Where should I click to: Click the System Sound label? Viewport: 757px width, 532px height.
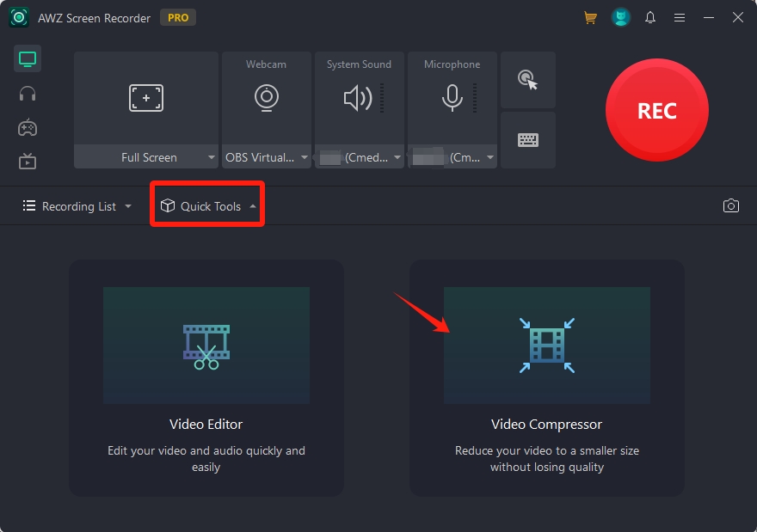click(360, 64)
